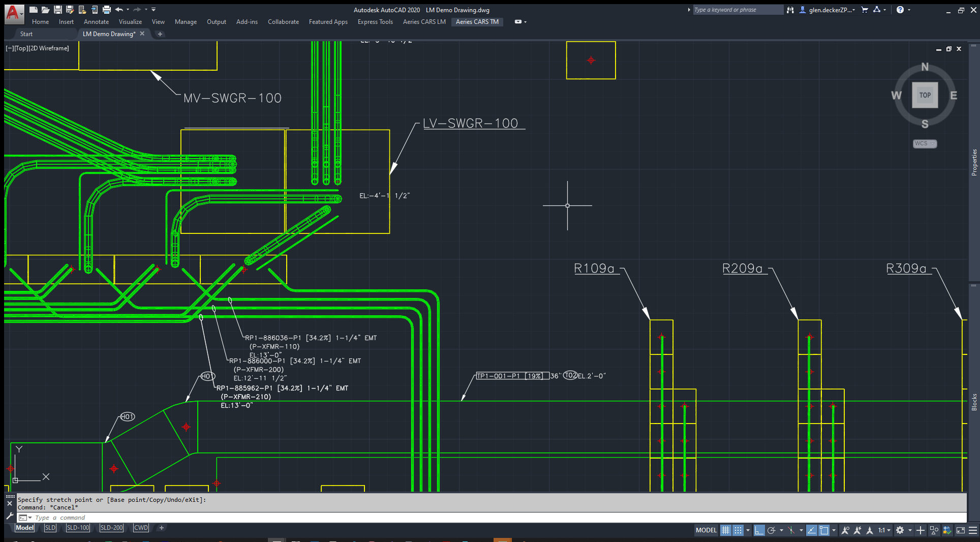Toggle snap mode off
The height and width of the screenshot is (542, 980).
click(x=738, y=530)
